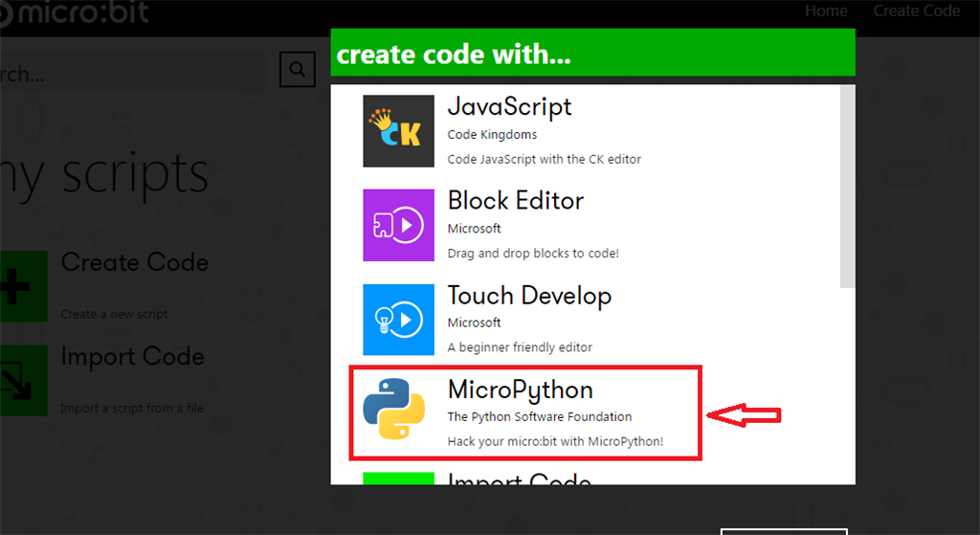Click the dialog's vertical scrollbar thumb
Viewport: 980px width, 535px height.
pyautogui.click(x=848, y=187)
